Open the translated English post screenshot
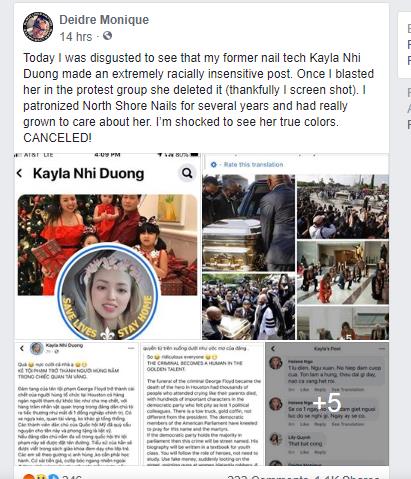The width and height of the screenshot is (411, 479). pyautogui.click(x=202, y=404)
